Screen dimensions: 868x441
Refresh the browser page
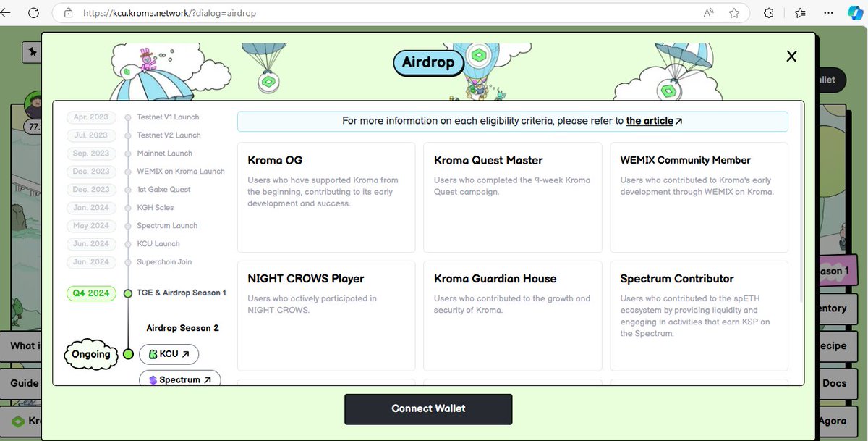click(x=33, y=12)
